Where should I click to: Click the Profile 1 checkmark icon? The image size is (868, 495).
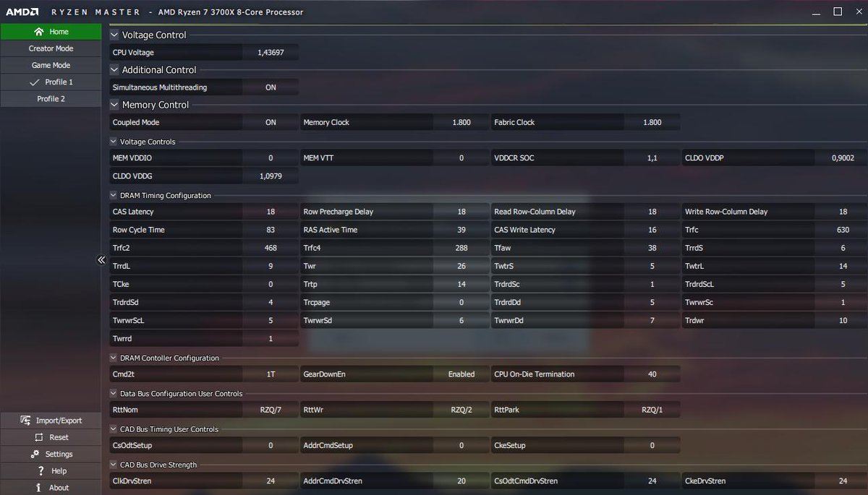pyautogui.click(x=34, y=82)
